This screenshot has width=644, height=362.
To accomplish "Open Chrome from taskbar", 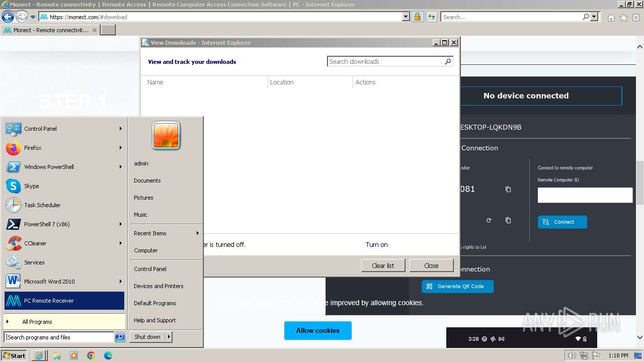I will (x=91, y=355).
